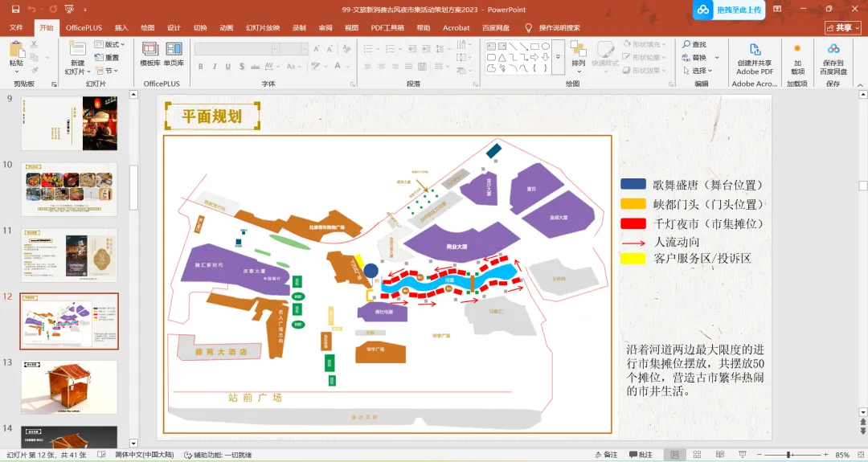Viewport: 868px width, 462px height.
Task: Switch to the Animations (动画) tab
Action: [x=226, y=27]
